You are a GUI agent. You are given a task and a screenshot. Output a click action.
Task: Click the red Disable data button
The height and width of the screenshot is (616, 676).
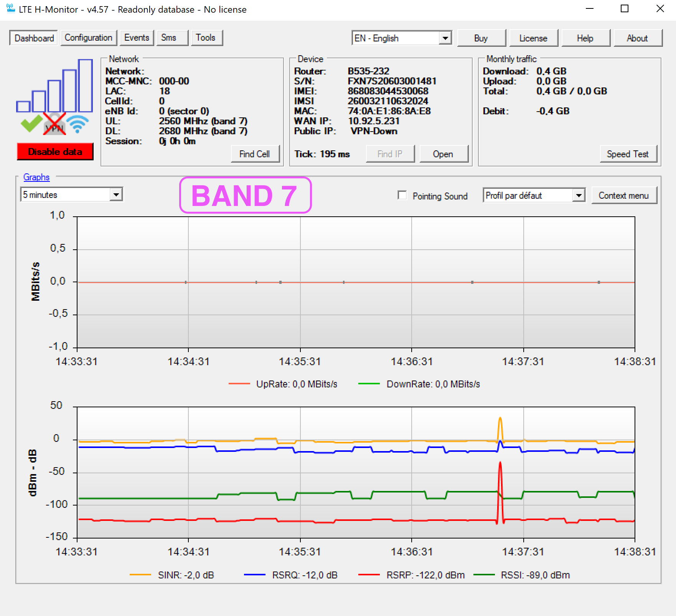pyautogui.click(x=55, y=152)
